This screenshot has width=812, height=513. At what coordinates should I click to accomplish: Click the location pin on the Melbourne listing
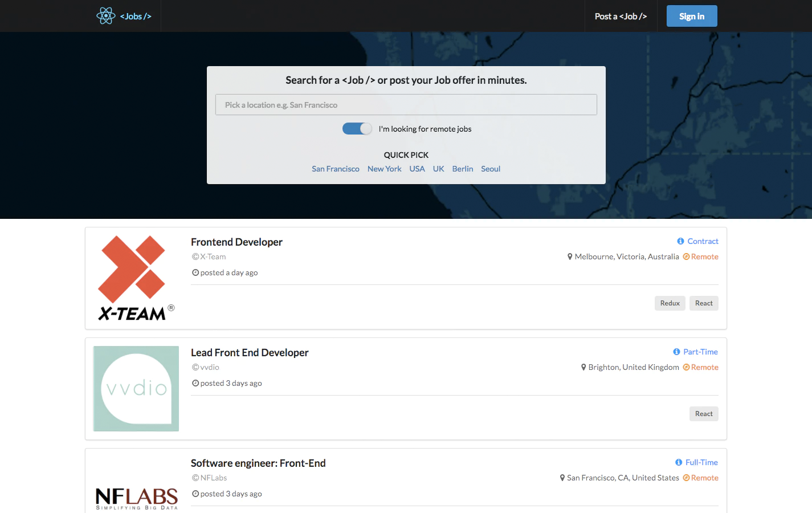pyautogui.click(x=570, y=256)
